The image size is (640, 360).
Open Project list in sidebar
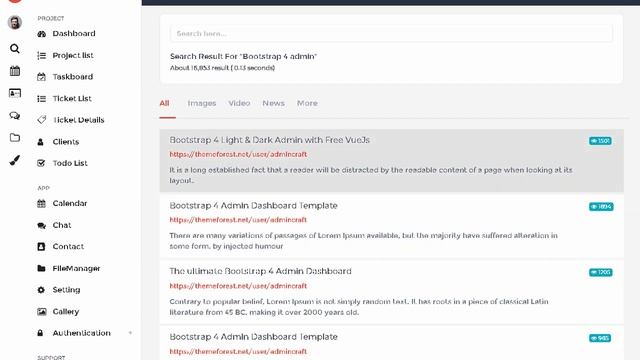click(73, 55)
